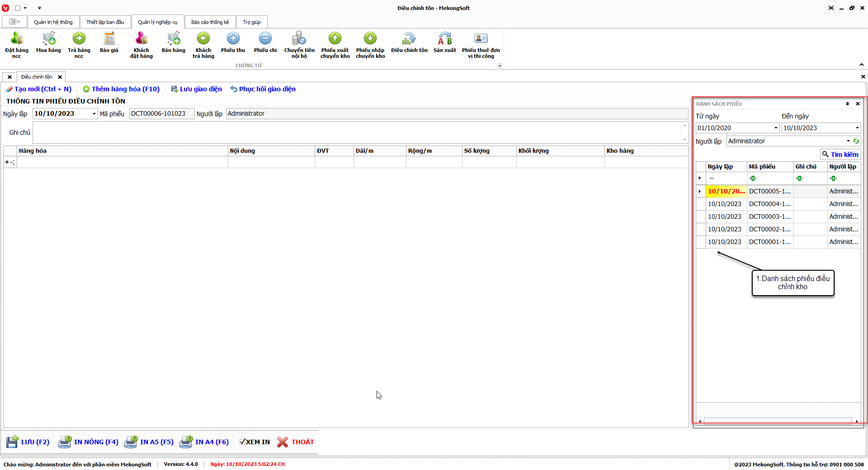
Task: Open the Đến ngày date dropdown
Action: click(x=857, y=128)
